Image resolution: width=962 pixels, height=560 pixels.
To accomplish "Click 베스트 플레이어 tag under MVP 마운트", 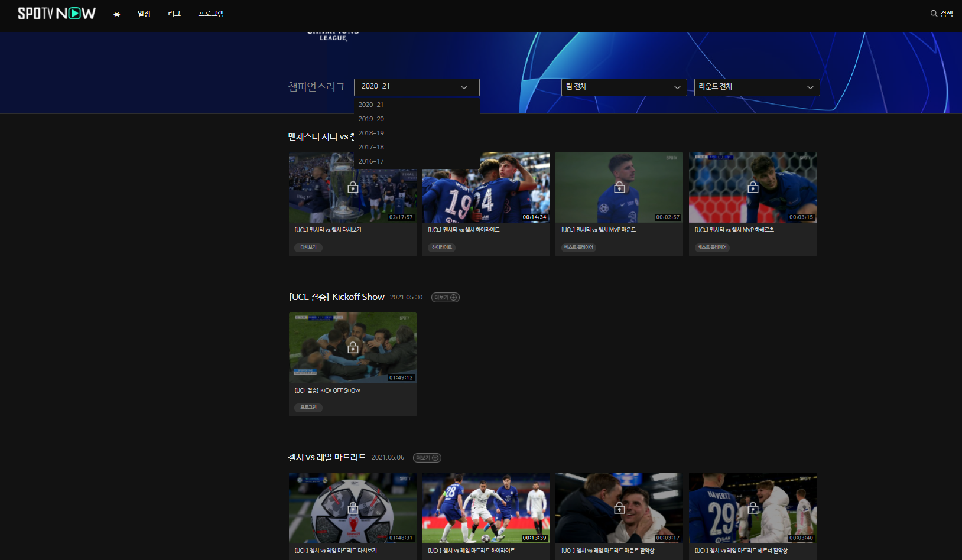I will 578,248.
